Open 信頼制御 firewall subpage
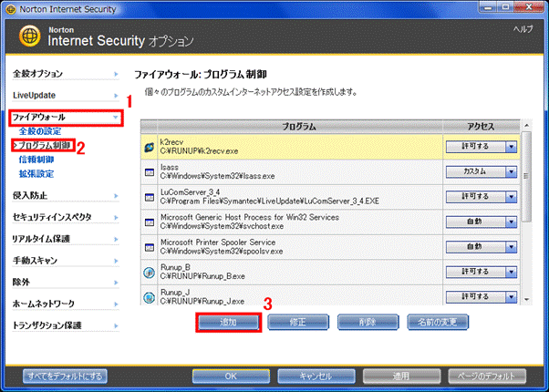This screenshot has height=392, width=549. pos(36,160)
